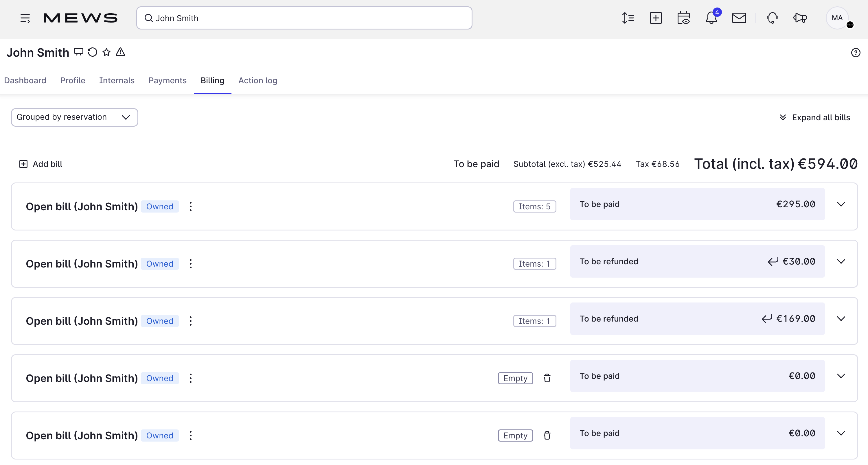Viewport: 868px width, 465px height.
Task: Open the Grouped by reservation dropdown
Action: click(74, 117)
